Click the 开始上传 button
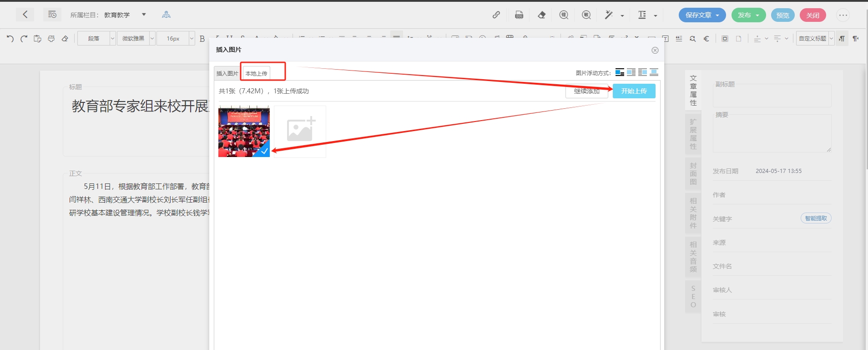Screen dimensions: 868x350 634,91
